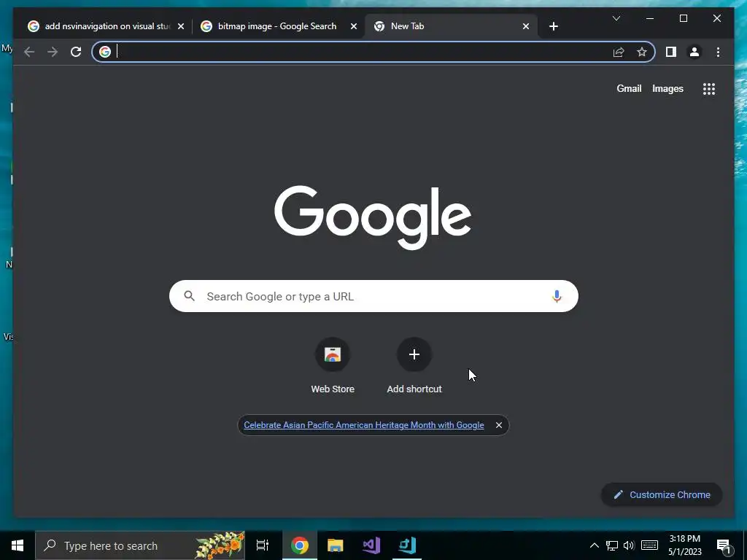Open the Chrome three-dot menu
Image resolution: width=747 pixels, height=560 pixels.
click(718, 52)
